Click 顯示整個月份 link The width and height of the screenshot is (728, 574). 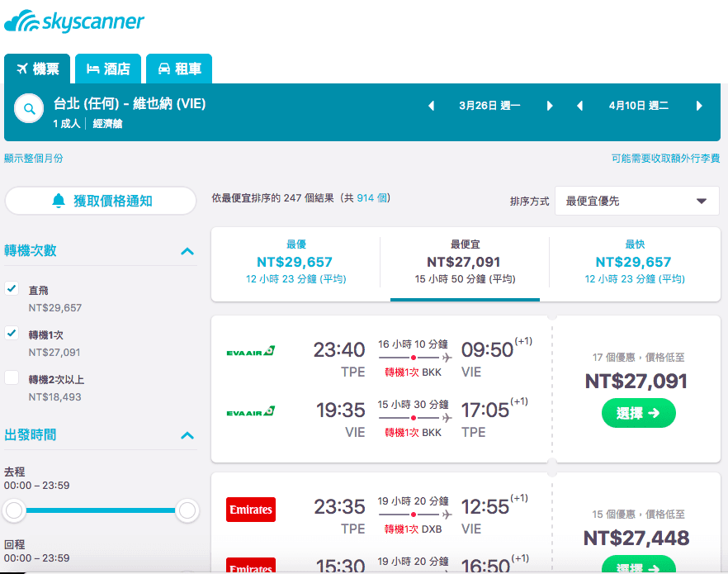tap(33, 159)
